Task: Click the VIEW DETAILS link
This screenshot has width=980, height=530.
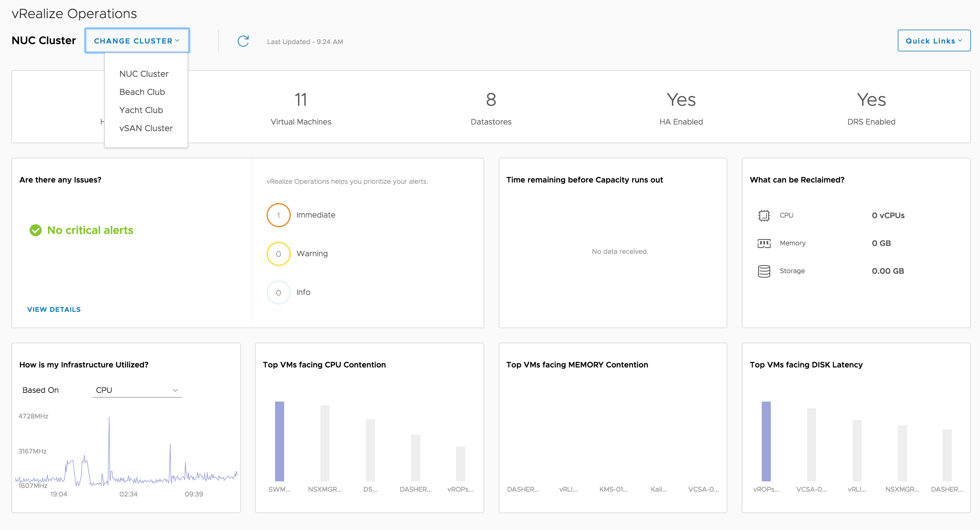Action: 54,309
